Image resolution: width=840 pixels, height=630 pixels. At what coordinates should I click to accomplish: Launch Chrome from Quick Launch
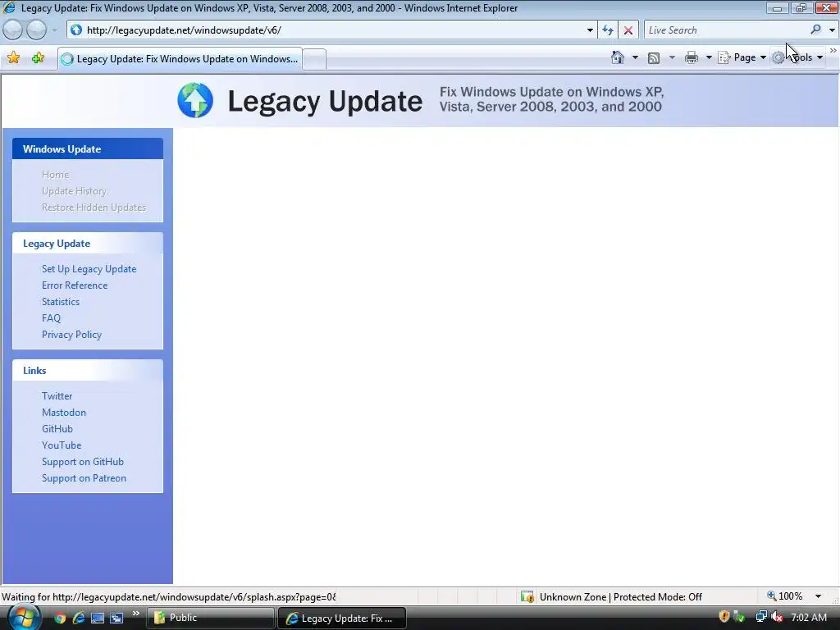[x=59, y=618]
